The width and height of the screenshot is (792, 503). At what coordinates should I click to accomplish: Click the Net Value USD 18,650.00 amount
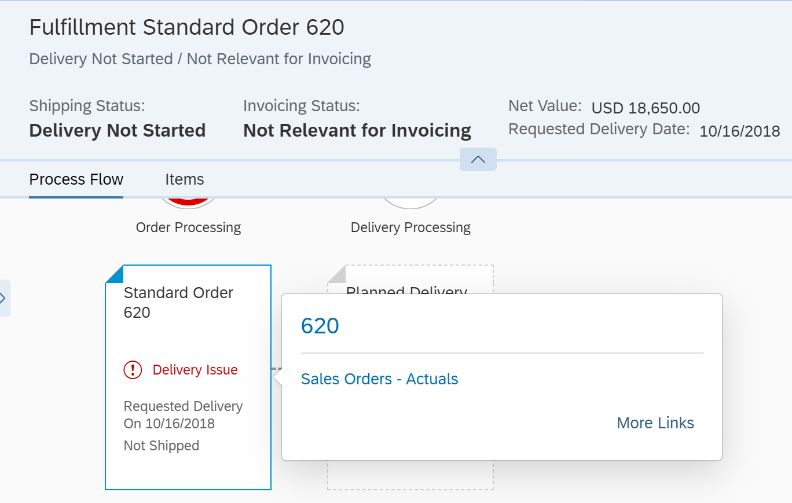(x=646, y=108)
